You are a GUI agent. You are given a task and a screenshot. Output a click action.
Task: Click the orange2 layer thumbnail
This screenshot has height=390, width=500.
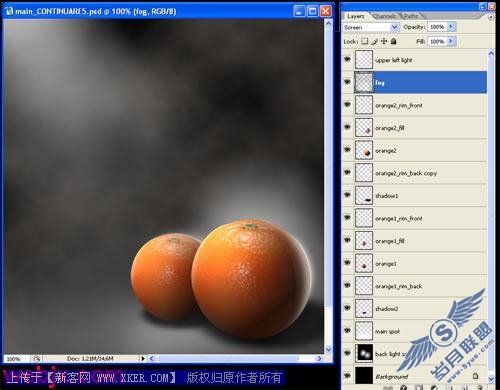364,150
